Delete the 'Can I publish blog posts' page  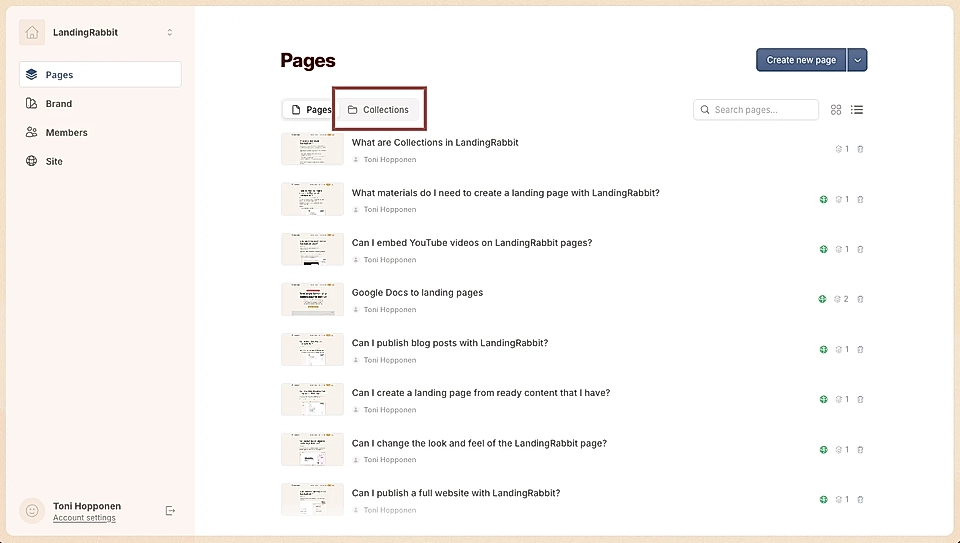[860, 350]
